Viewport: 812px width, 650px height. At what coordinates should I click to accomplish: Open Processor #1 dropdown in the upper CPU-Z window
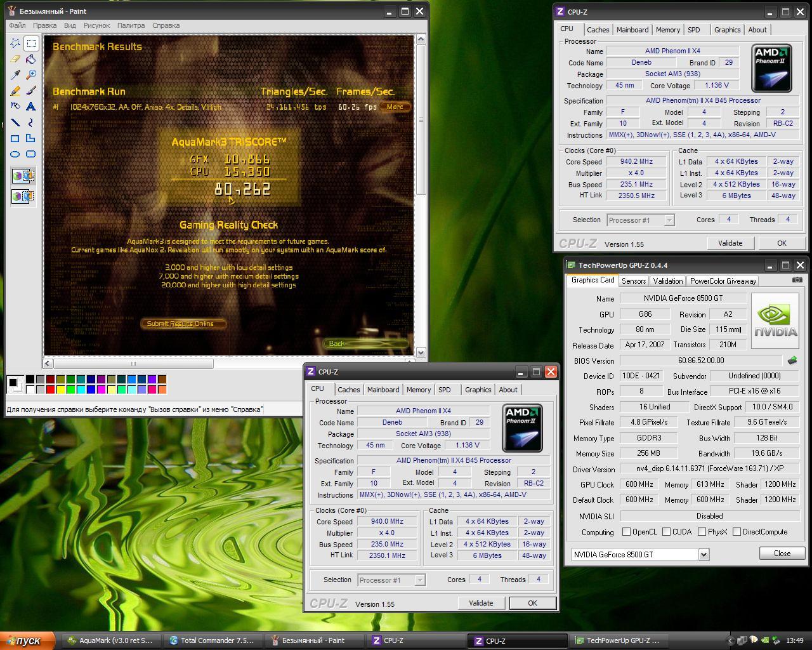(669, 220)
